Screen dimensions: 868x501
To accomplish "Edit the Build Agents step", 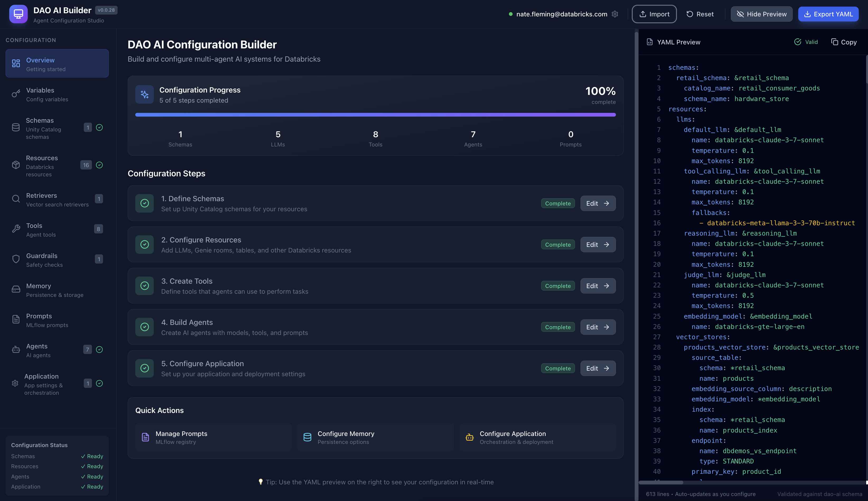I will 597,327.
